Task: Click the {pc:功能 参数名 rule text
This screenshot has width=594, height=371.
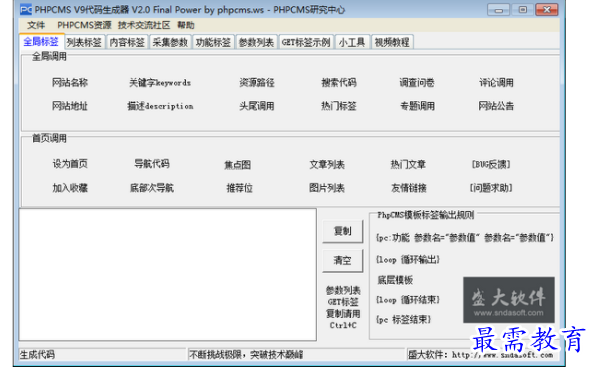Action: 464,238
